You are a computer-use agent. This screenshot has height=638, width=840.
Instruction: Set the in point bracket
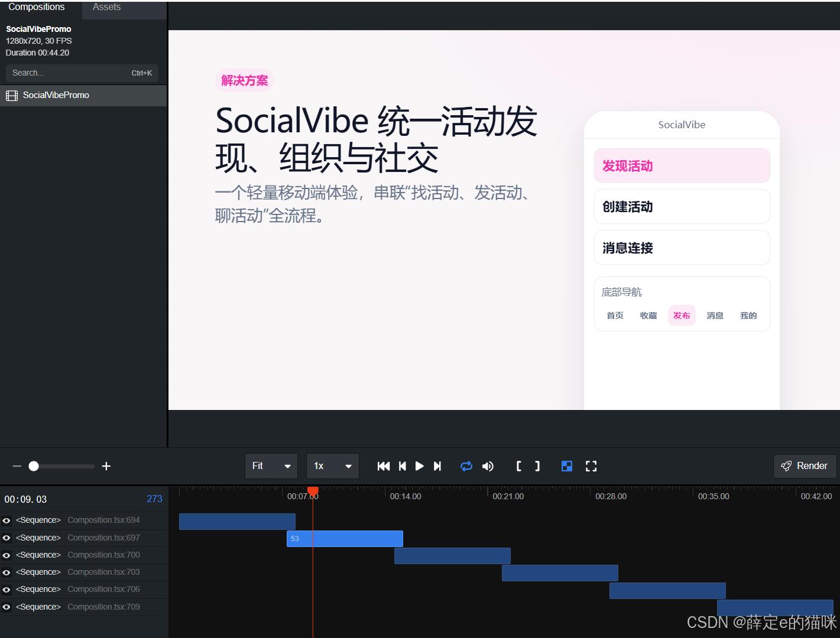point(518,466)
